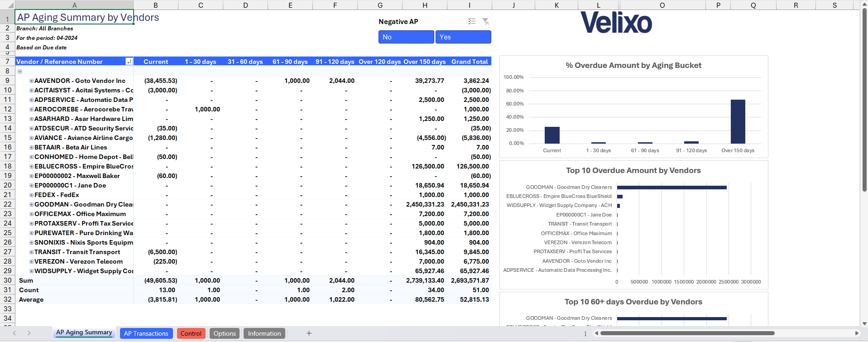Toggle multi-select in Negative AP slicer
This screenshot has width=868, height=342.
click(x=472, y=21)
